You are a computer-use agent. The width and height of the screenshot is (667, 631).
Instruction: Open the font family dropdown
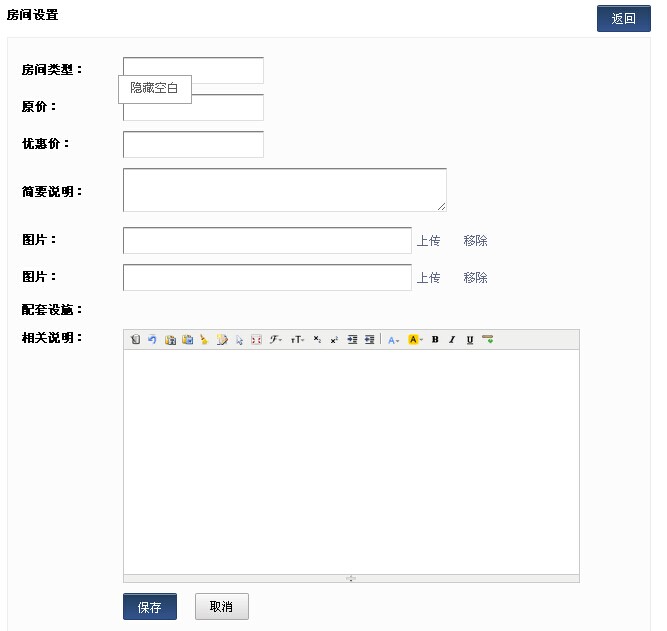coord(276,340)
